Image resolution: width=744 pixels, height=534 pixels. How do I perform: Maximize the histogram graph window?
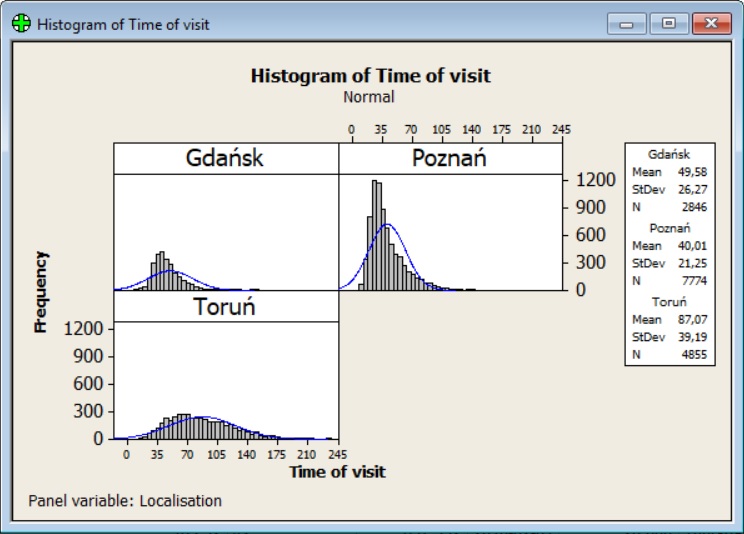click(x=669, y=24)
